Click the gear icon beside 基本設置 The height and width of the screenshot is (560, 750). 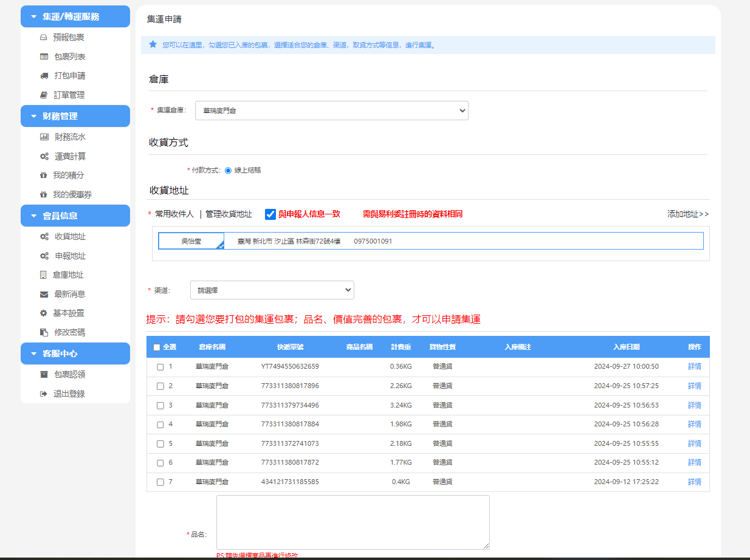pos(43,313)
